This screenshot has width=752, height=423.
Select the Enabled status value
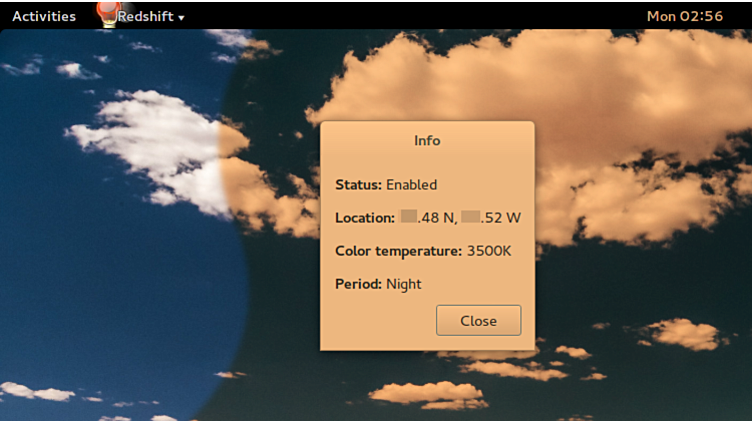[x=412, y=185]
